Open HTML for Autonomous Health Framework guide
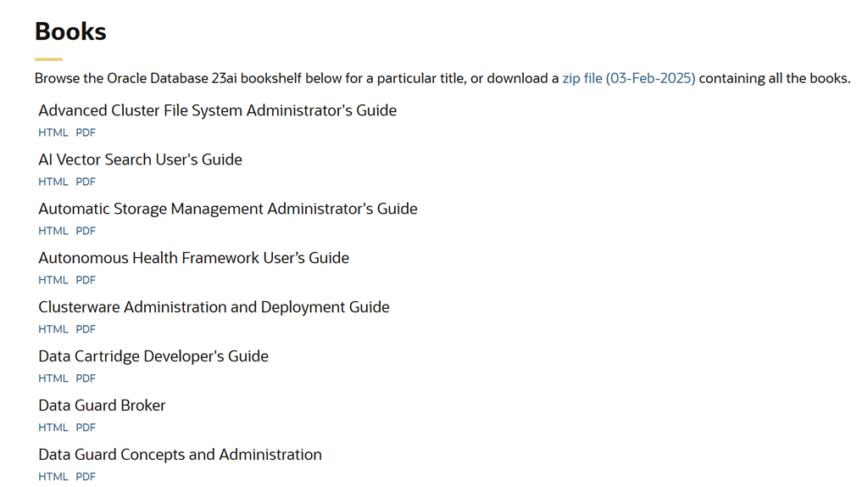The image size is (868, 487). pyautogui.click(x=53, y=280)
